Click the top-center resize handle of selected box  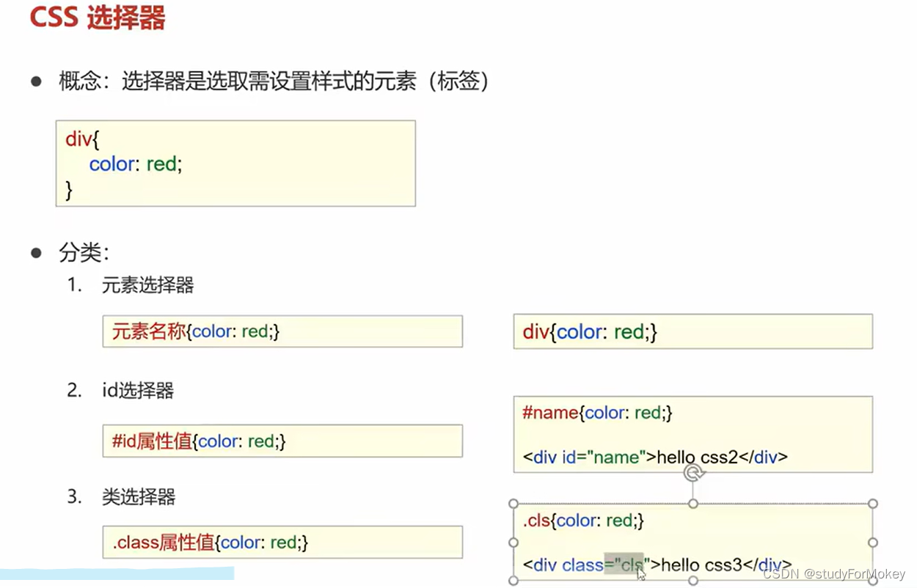click(693, 503)
